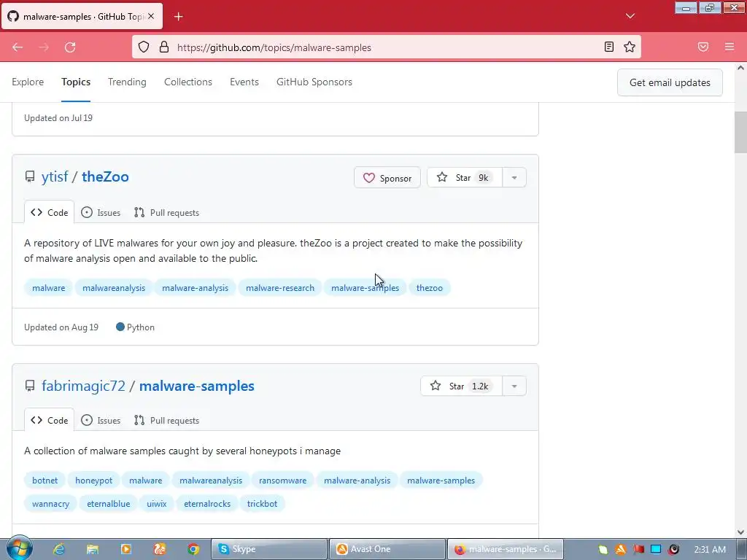Open Windows Explorer folder icon in taskbar
This screenshot has height=560, width=747.
[x=93, y=549]
